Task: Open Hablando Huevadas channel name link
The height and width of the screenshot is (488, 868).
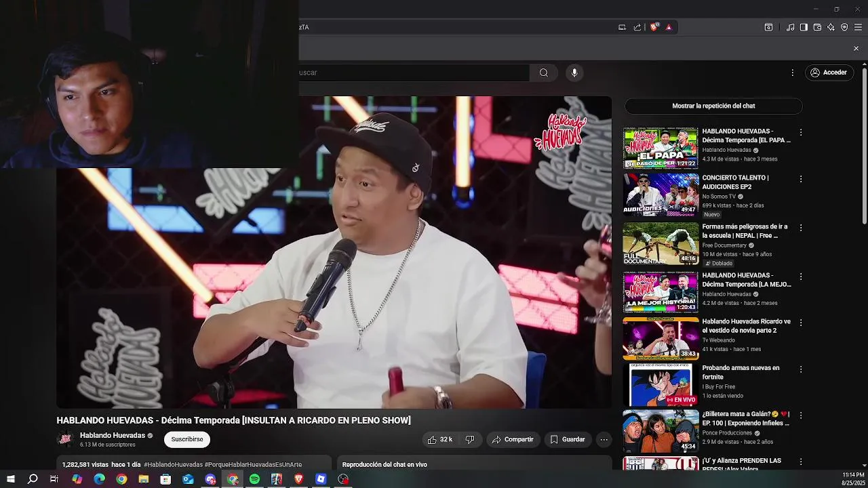Action: [x=113, y=435]
